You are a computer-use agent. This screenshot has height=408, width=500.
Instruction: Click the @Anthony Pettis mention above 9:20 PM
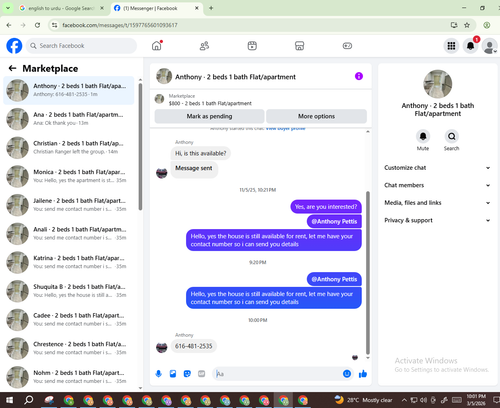(334, 221)
